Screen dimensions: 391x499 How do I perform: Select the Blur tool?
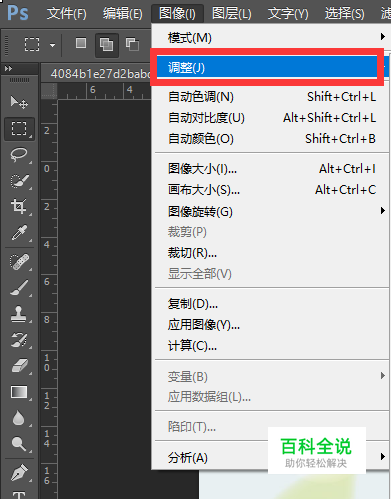pos(19,418)
